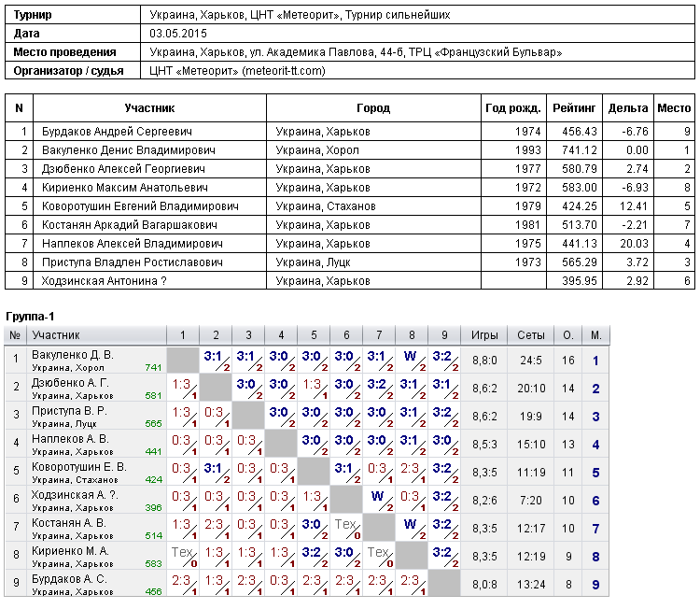
Task: Click the Игры column header in Группа-1
Action: coord(484,335)
